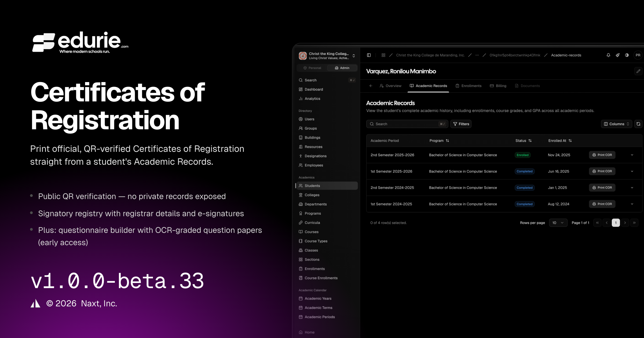Click the rocket icon in top bar
This screenshot has width=644, height=338.
coord(618,55)
